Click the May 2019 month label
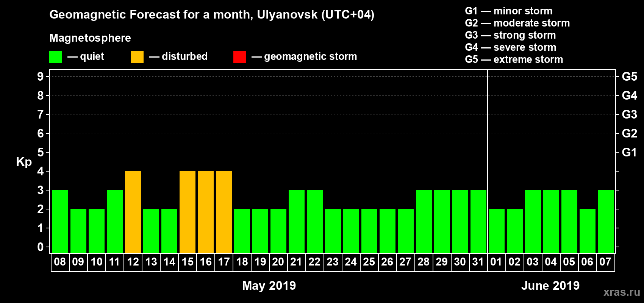Viewport: 644px width, 303px height. 269,286
